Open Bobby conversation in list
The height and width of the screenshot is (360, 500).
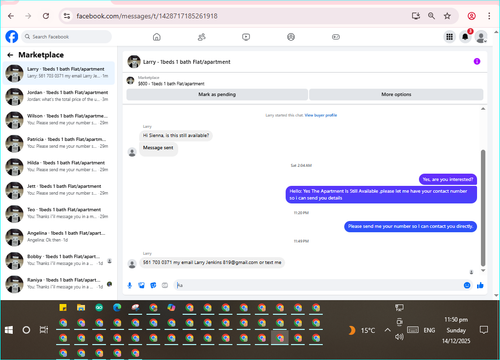pyautogui.click(x=59, y=260)
